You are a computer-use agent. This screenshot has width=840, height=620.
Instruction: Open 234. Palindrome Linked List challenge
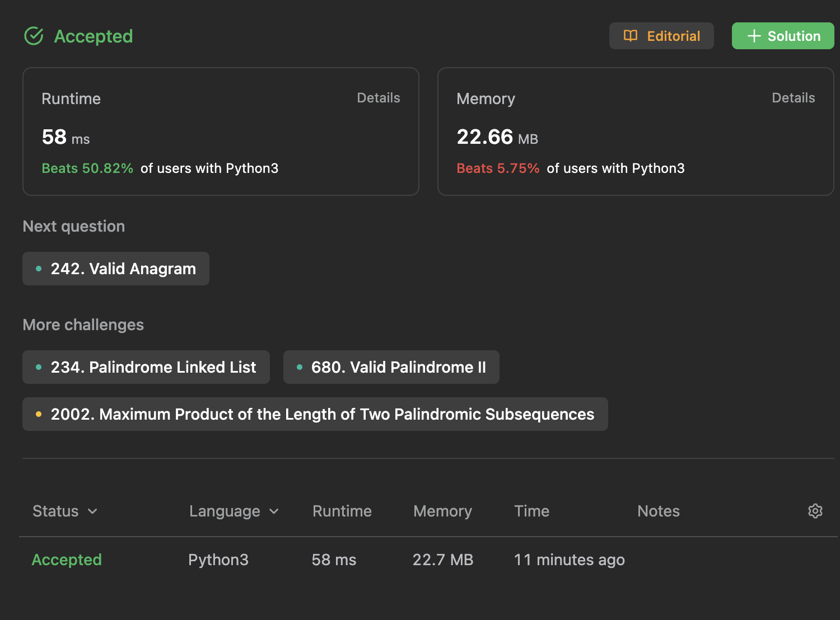[146, 367]
